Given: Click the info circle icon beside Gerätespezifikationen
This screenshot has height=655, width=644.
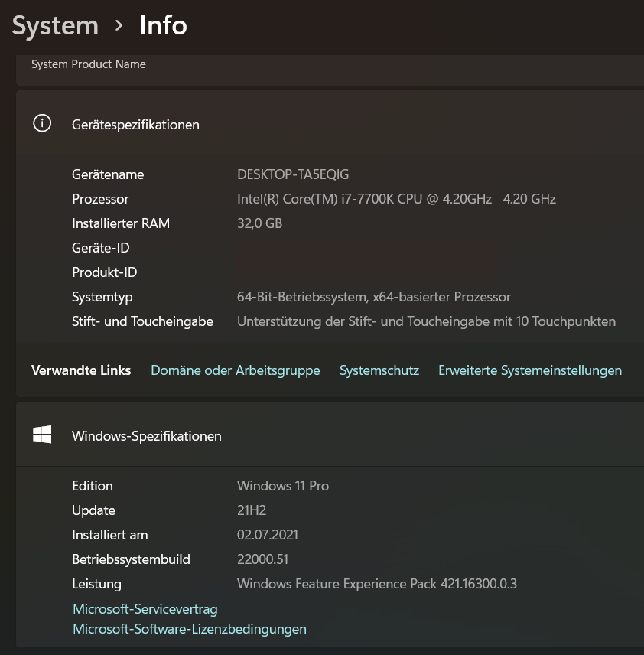Looking at the screenshot, I should coord(42,124).
